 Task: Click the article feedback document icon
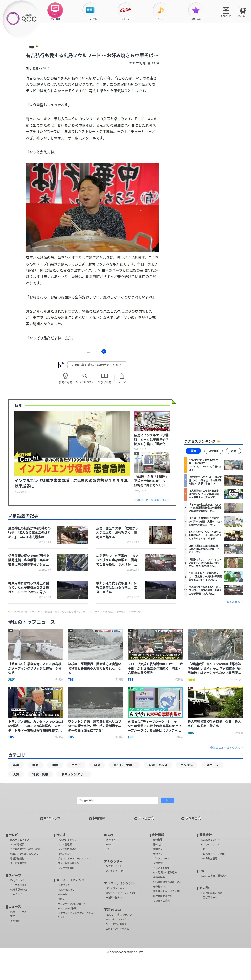(61, 365)
